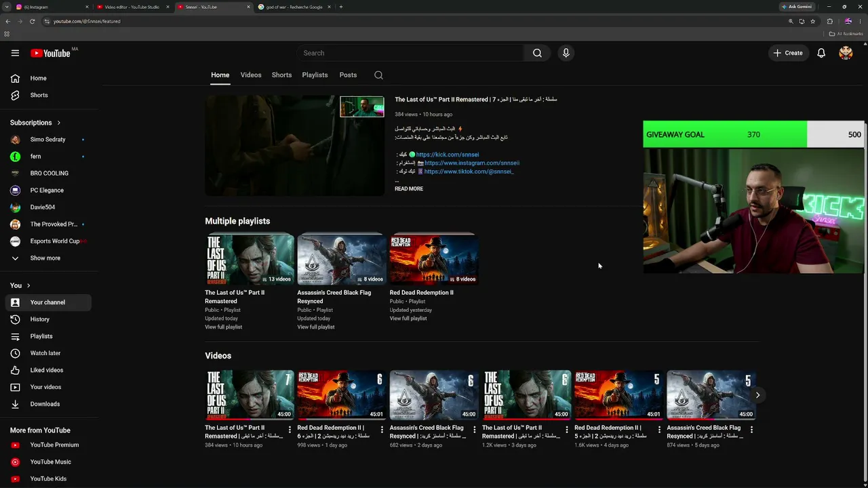This screenshot has height=488, width=868.
Task: Open options for Red Dead Redemption 1.6K-views video
Action: pos(659,430)
